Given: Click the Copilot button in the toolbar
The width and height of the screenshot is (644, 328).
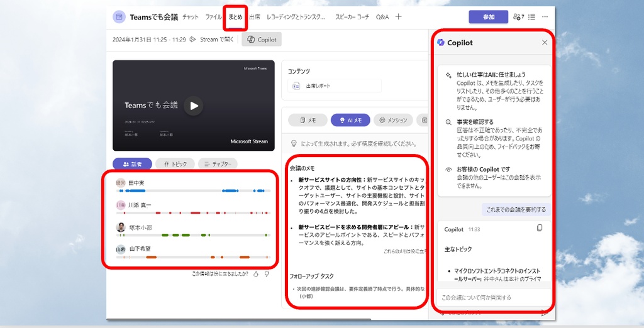Looking at the screenshot, I should point(262,40).
